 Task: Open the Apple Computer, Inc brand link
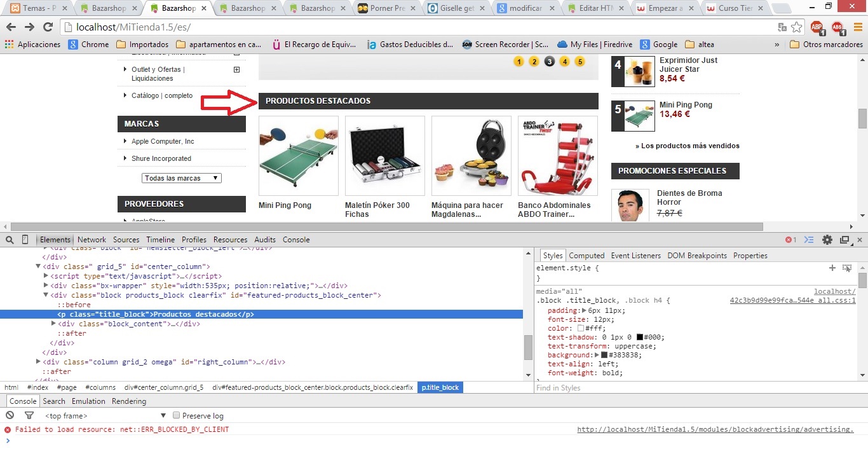point(163,141)
